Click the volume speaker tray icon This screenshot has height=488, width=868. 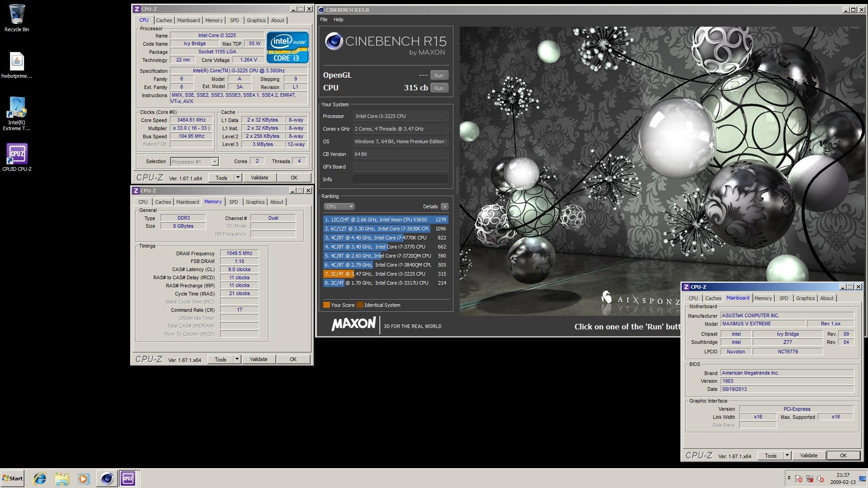pos(821,479)
